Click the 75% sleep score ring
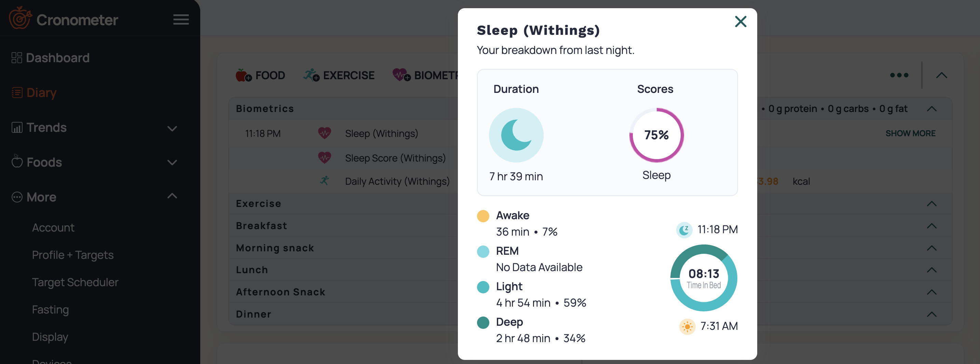 [x=656, y=135]
